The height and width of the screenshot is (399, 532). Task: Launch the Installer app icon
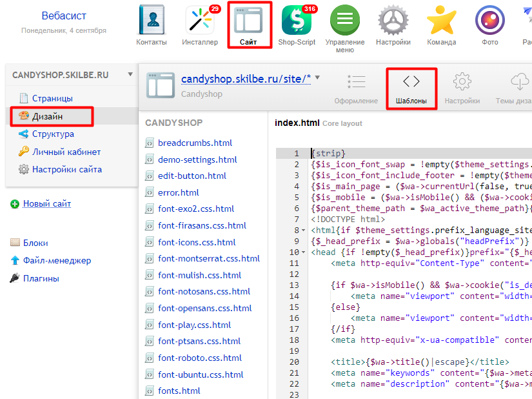[199, 21]
